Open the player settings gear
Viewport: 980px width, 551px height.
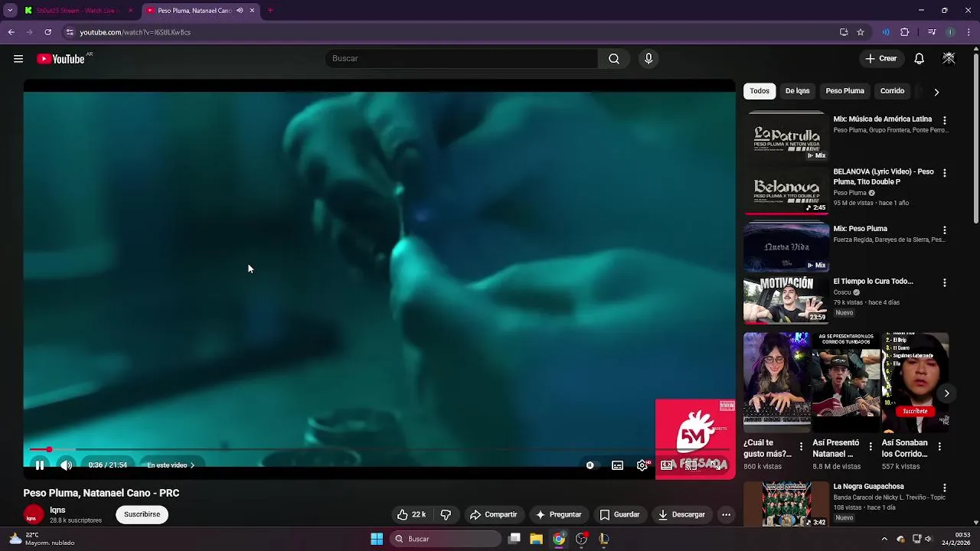(x=642, y=465)
